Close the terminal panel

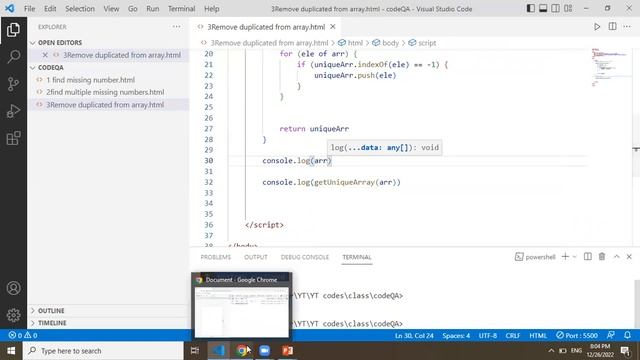[x=629, y=256]
